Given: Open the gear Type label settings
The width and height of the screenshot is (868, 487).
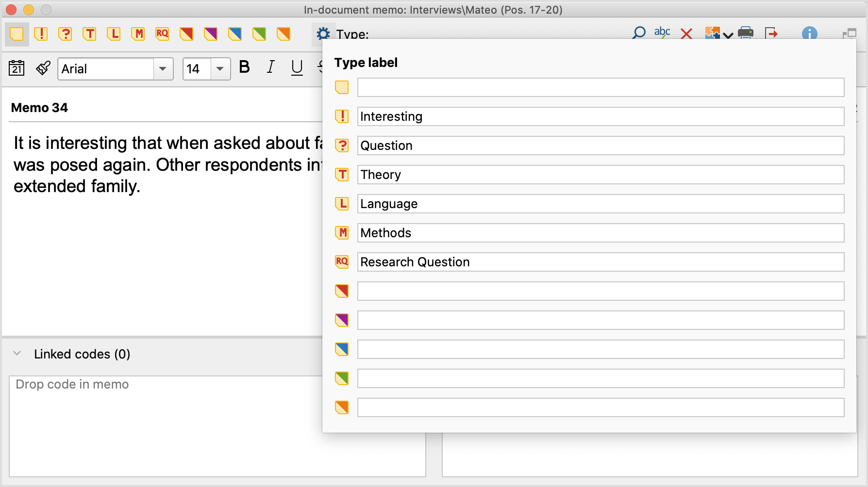Looking at the screenshot, I should (x=323, y=33).
